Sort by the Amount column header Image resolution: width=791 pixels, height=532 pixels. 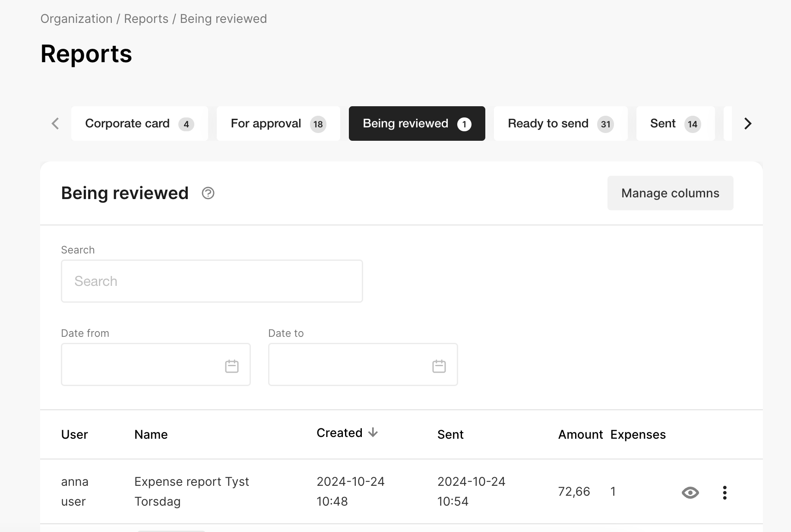tap(580, 434)
